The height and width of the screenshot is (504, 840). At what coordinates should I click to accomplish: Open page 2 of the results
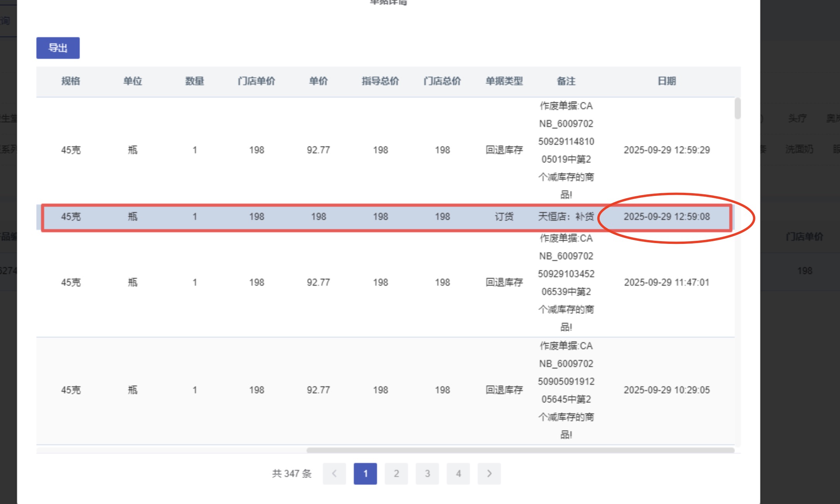[396, 473]
